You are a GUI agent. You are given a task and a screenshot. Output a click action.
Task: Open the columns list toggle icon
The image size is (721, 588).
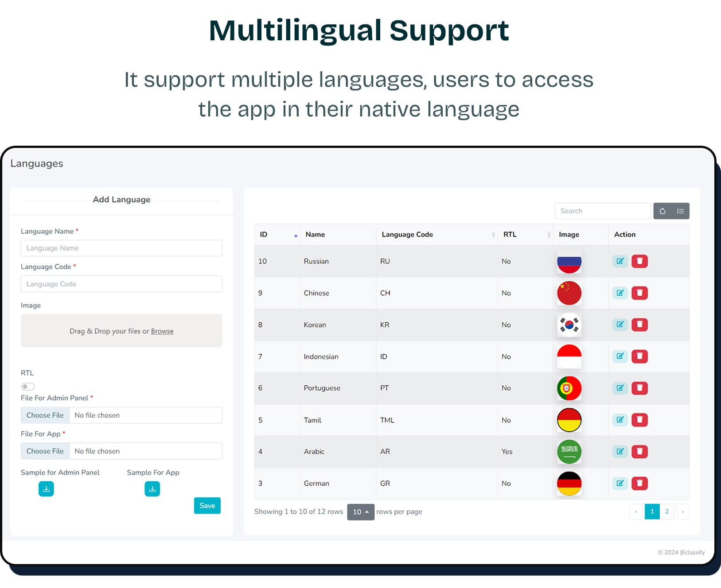pyautogui.click(x=680, y=211)
